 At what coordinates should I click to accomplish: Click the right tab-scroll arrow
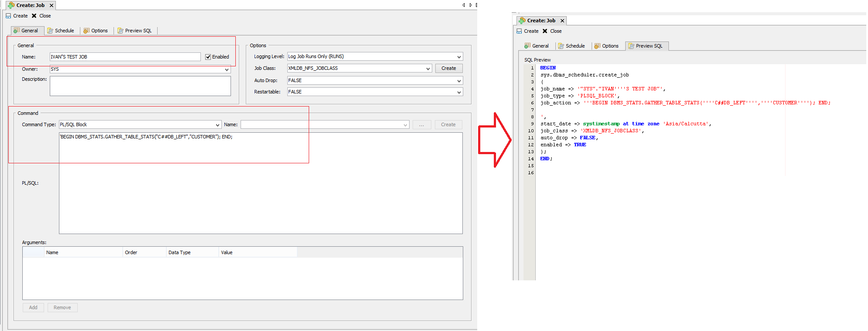(x=471, y=5)
